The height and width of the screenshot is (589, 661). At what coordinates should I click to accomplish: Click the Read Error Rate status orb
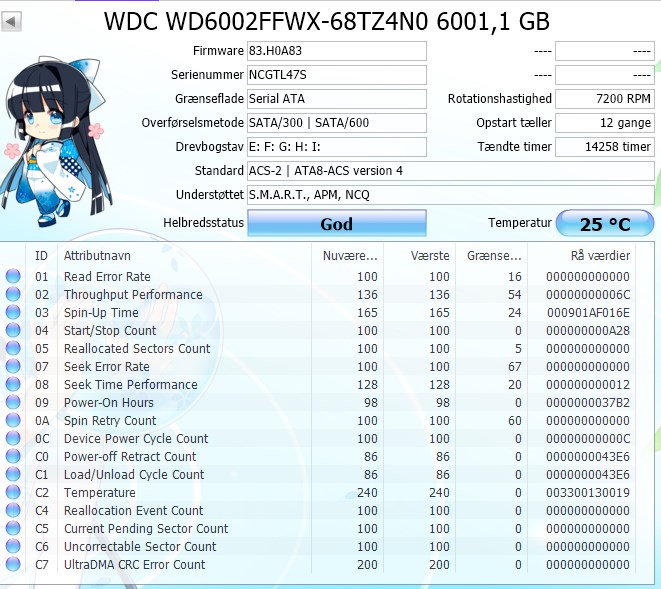click(x=13, y=276)
